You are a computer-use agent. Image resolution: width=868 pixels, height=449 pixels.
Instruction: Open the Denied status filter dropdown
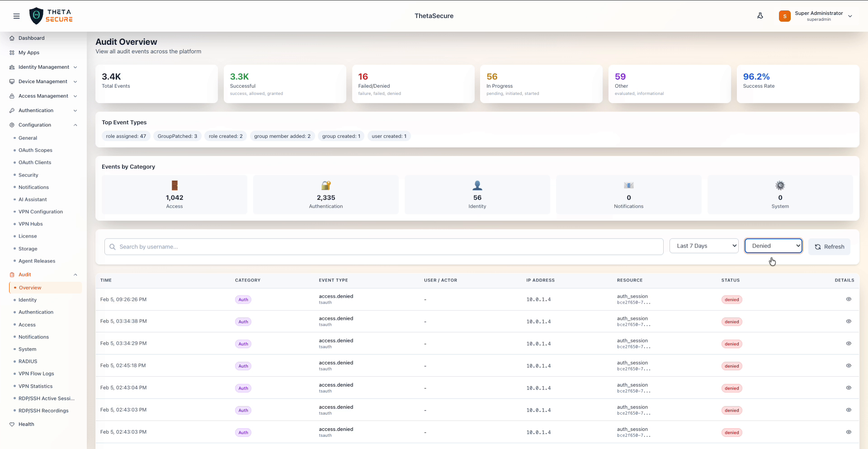(x=773, y=246)
